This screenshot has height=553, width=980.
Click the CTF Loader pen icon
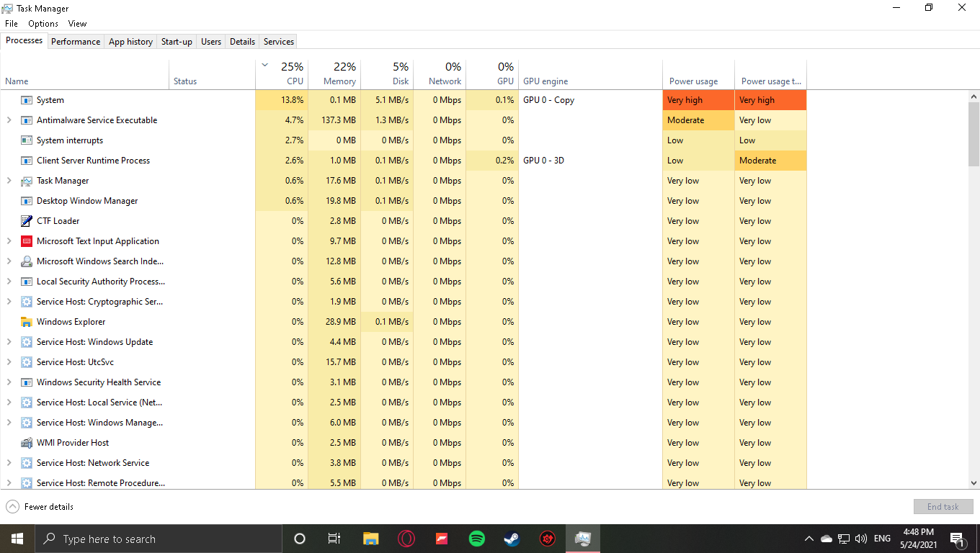(27, 221)
